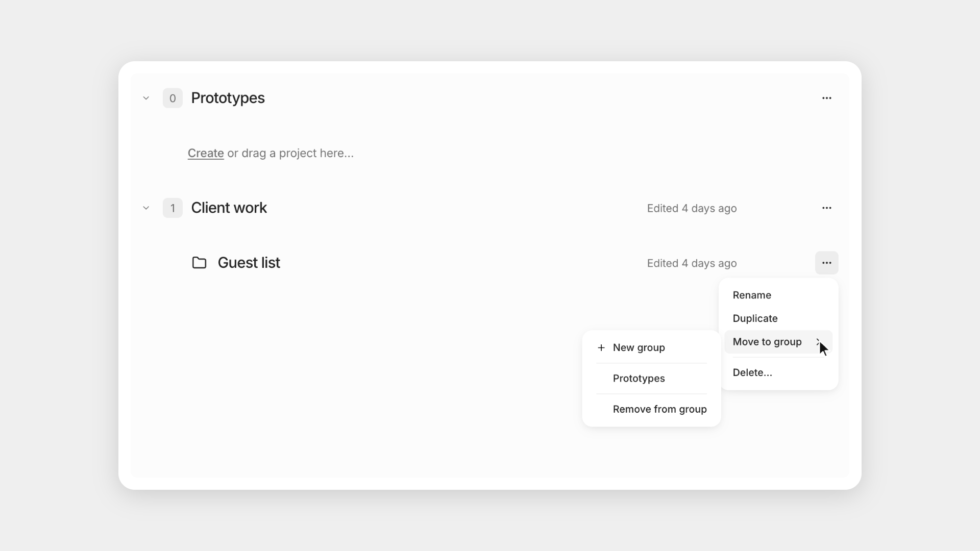The height and width of the screenshot is (551, 980).
Task: Click the Client work group title
Action: pyautogui.click(x=229, y=208)
